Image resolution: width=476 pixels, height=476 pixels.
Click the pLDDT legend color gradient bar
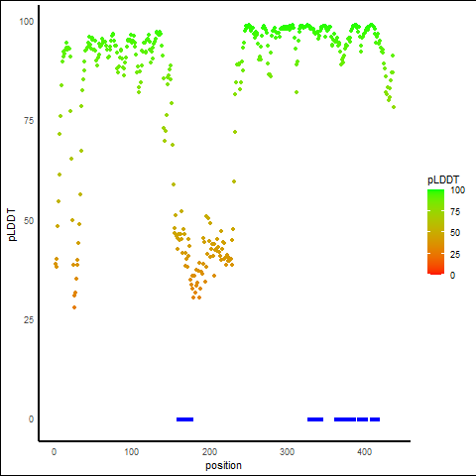[435, 232]
